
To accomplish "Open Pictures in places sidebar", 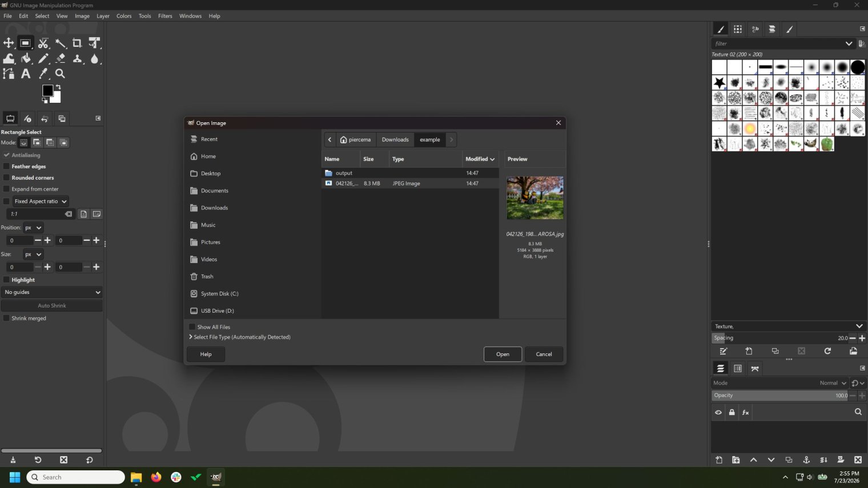I will coord(210,242).
